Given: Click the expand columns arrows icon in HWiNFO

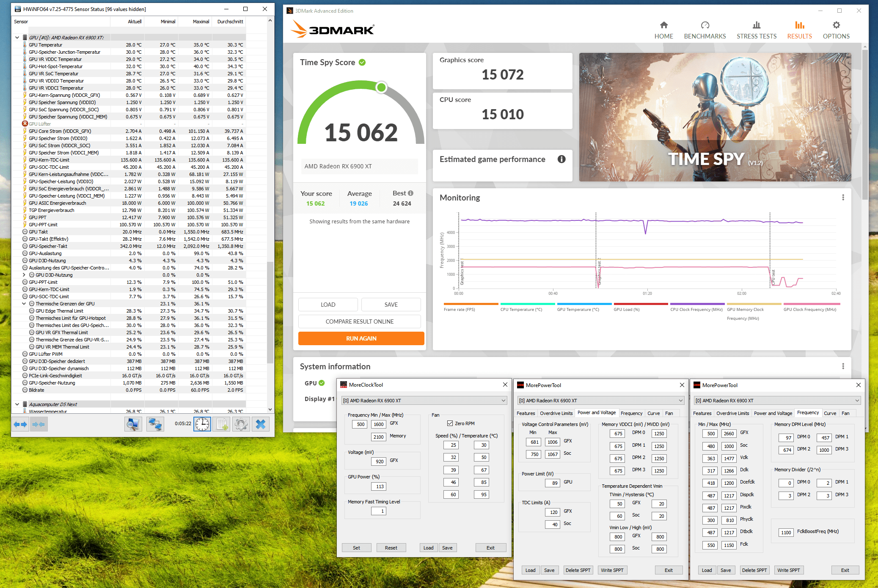Looking at the screenshot, I should tap(20, 424).
